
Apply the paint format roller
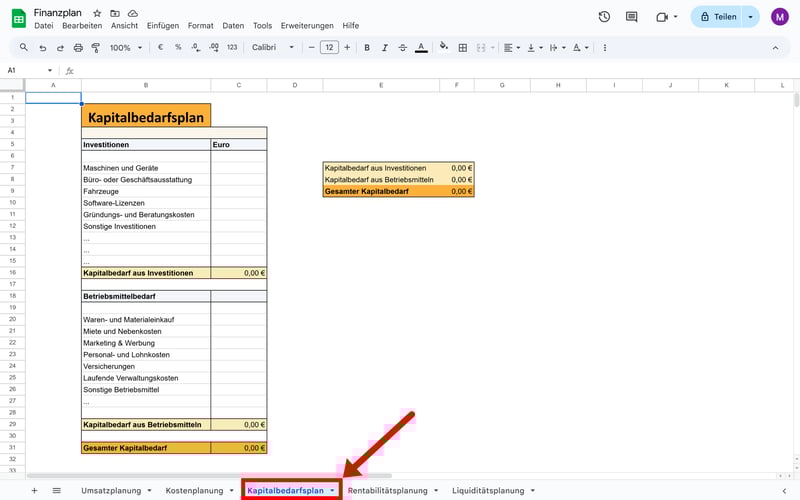point(94,47)
